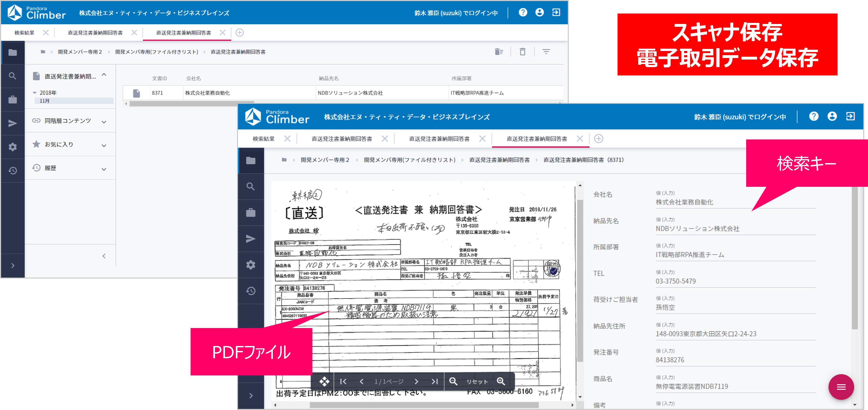This screenshot has width=868, height=410.
Task: Go to last page in PDF viewer
Action: tap(435, 381)
